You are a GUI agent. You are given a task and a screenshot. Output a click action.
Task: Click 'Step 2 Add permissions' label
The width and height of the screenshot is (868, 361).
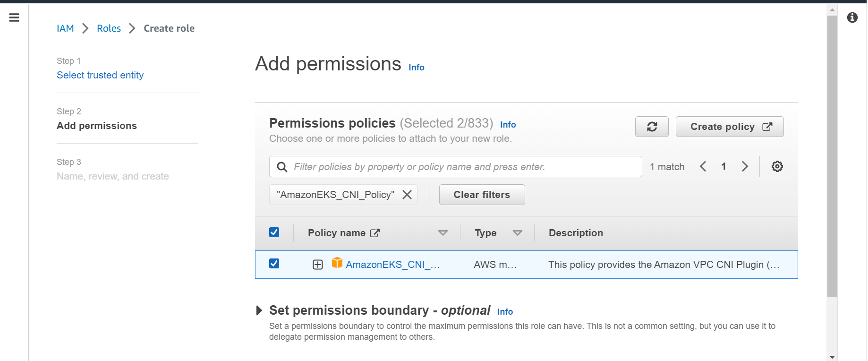(x=97, y=119)
